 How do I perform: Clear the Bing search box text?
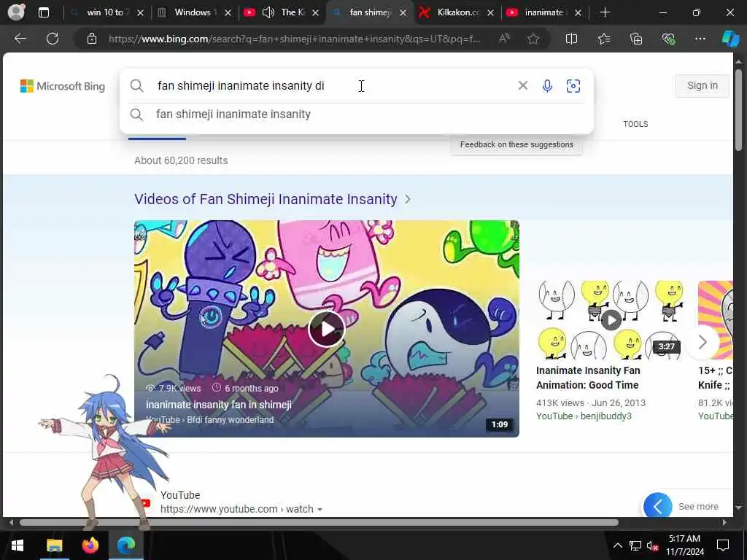522,85
